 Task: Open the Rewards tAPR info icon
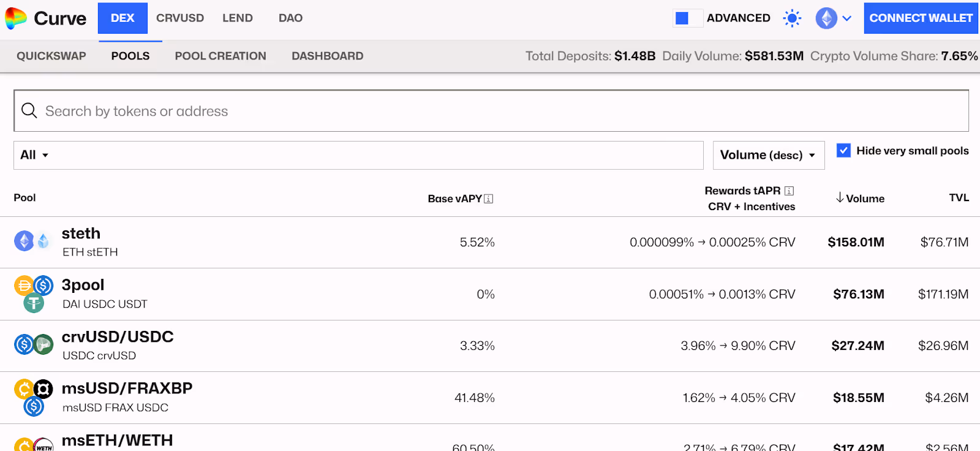(789, 191)
